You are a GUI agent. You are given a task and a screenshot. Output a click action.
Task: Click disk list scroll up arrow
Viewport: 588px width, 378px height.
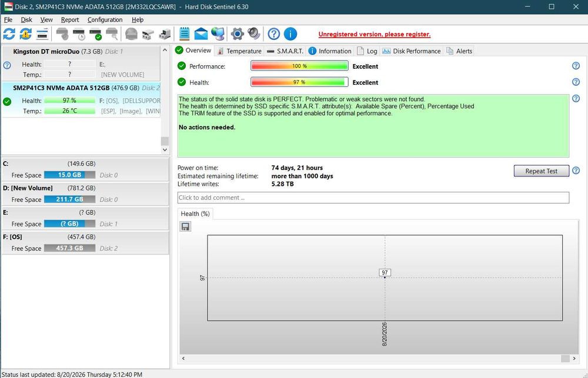tap(165, 50)
